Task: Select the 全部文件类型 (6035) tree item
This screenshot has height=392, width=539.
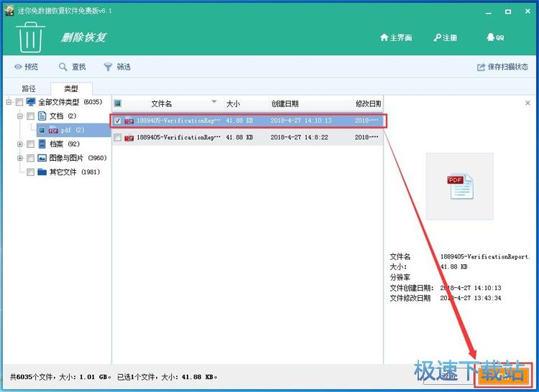Action: pos(70,102)
